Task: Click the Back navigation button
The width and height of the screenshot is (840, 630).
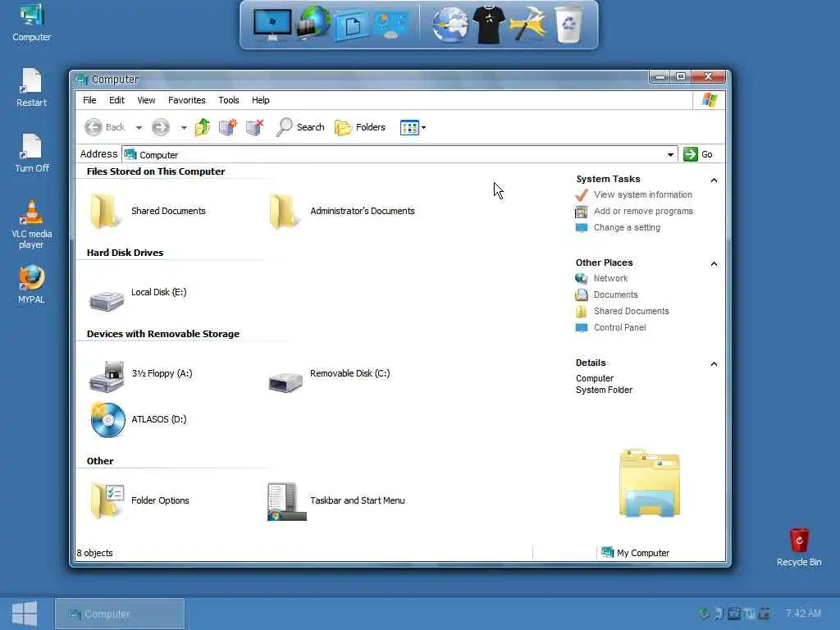Action: click(x=105, y=127)
